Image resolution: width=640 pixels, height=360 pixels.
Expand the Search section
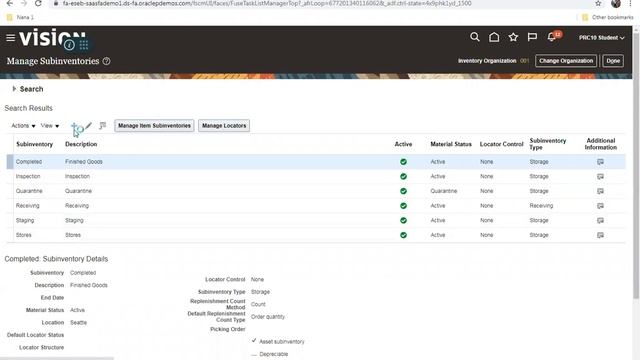pyautogui.click(x=14, y=89)
